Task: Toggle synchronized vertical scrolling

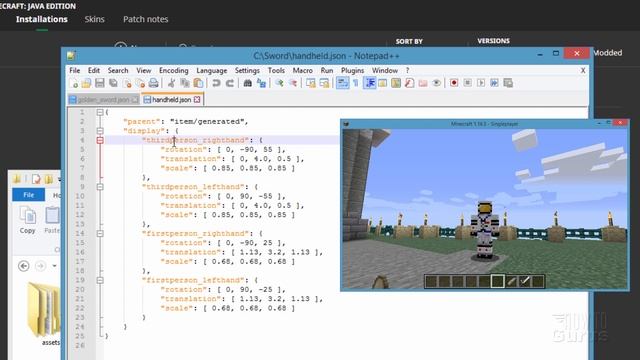Action: (311, 83)
